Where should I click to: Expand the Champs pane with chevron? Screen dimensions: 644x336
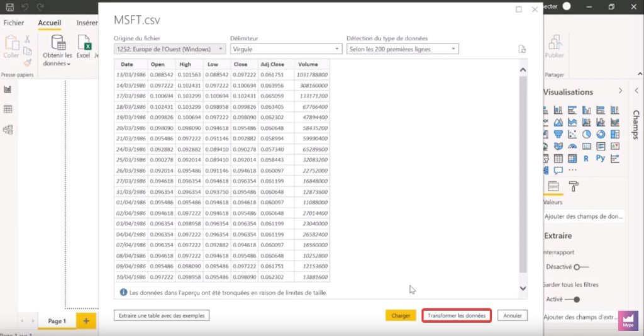tap(636, 91)
